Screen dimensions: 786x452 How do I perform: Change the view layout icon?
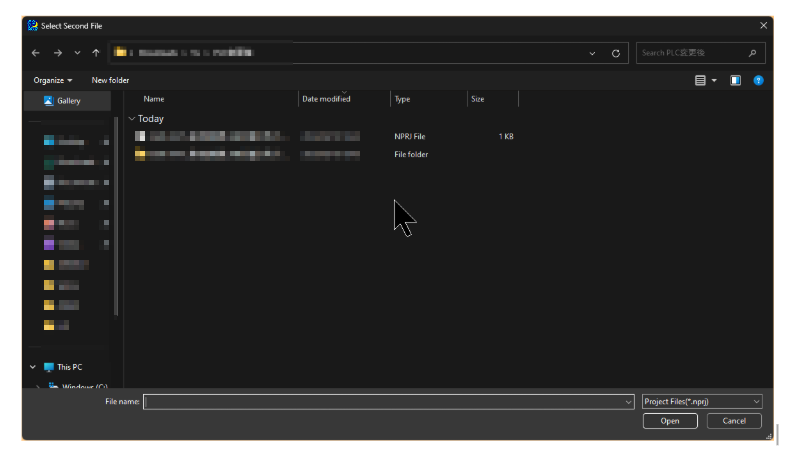tap(700, 80)
